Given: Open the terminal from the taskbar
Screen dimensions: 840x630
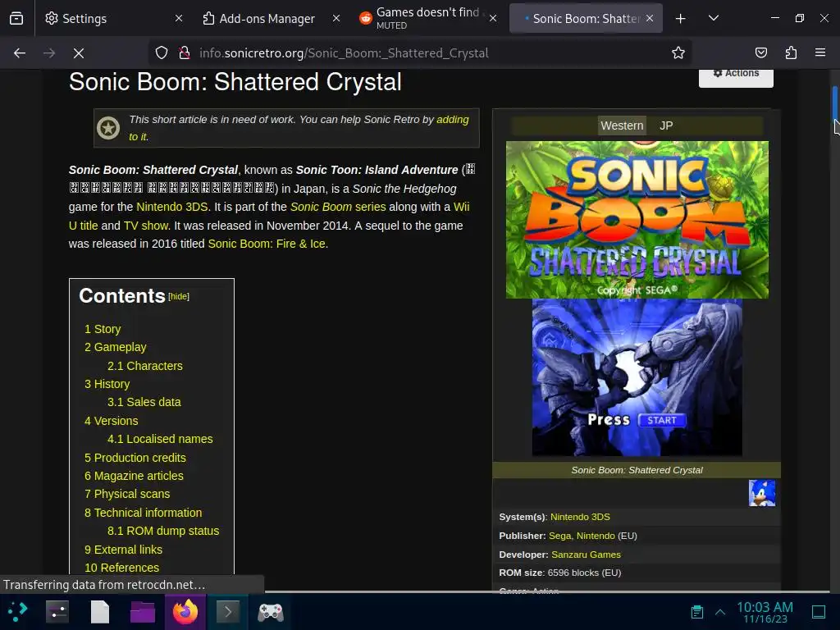Looking at the screenshot, I should pos(228,612).
